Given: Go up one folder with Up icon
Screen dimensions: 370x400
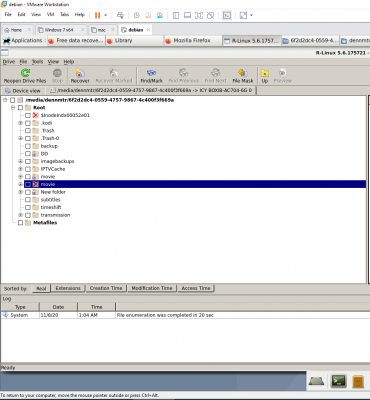Looking at the screenshot, I should coord(265,76).
